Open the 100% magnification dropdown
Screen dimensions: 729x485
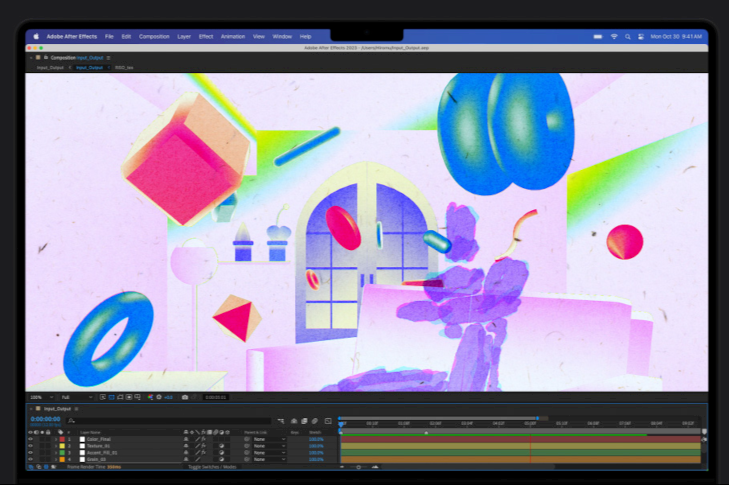pos(41,397)
